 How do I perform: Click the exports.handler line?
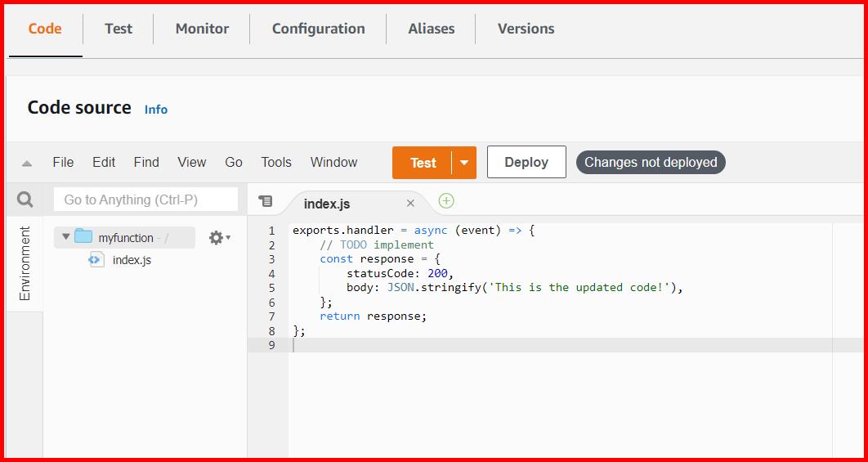pyautogui.click(x=414, y=231)
